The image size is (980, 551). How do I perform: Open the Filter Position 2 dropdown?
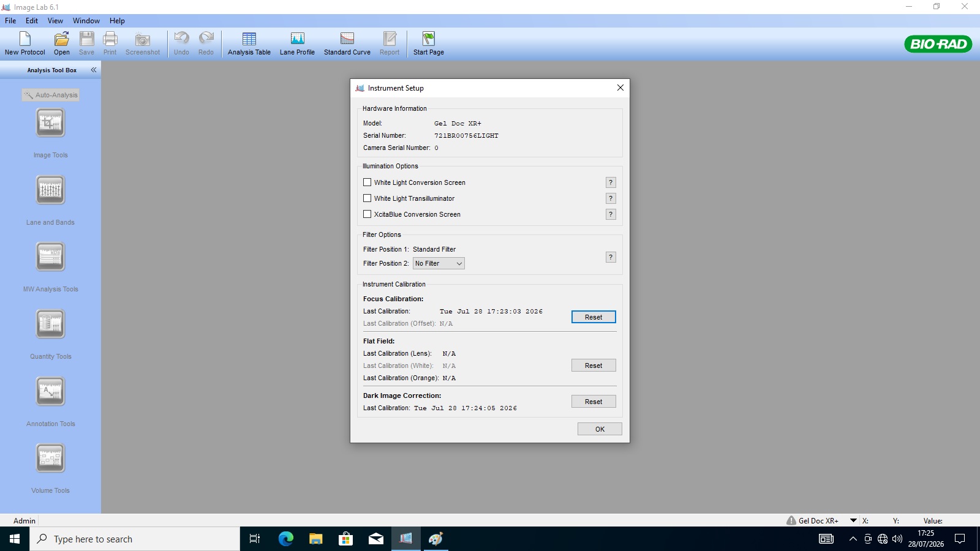coord(439,263)
